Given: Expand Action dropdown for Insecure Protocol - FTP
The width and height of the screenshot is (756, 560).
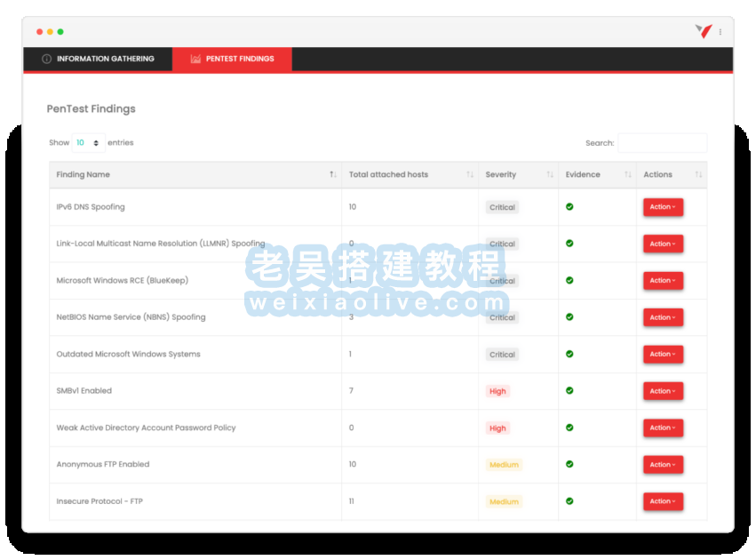Looking at the screenshot, I should tap(663, 501).
